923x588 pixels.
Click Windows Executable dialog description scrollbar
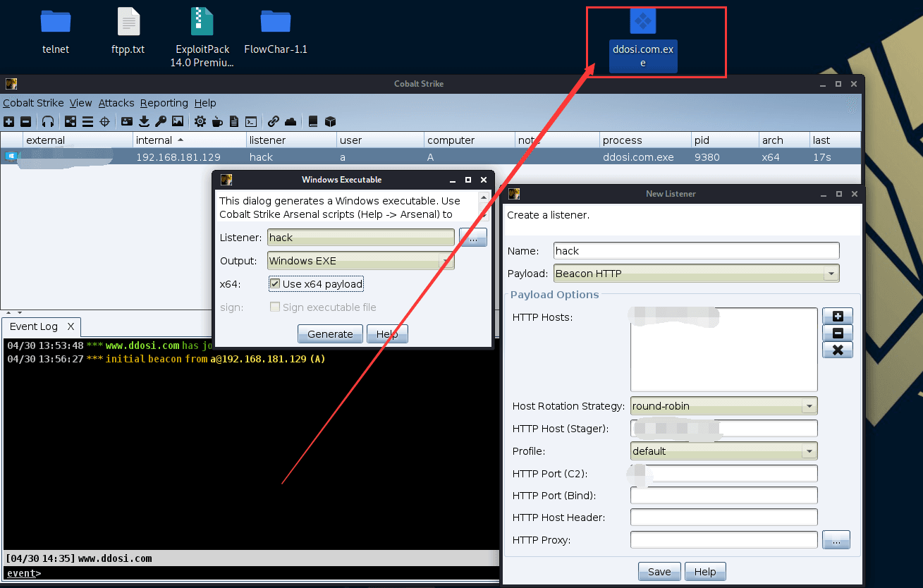point(484,207)
